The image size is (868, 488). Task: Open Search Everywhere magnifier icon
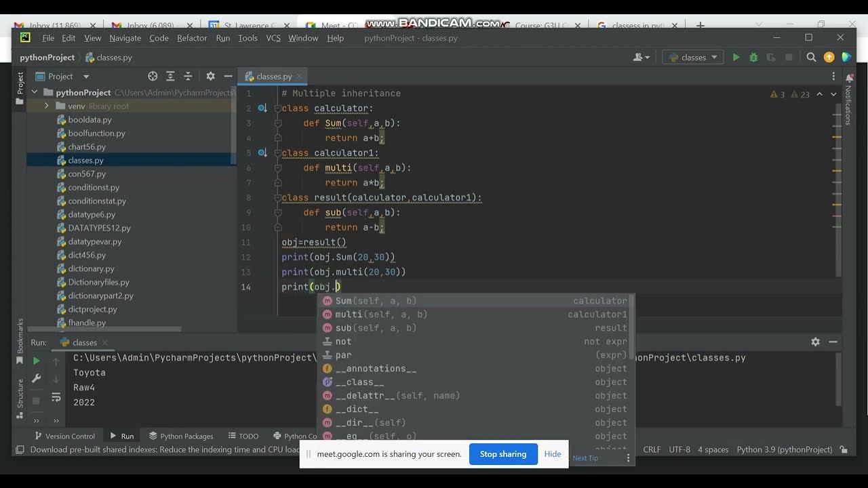[811, 58]
